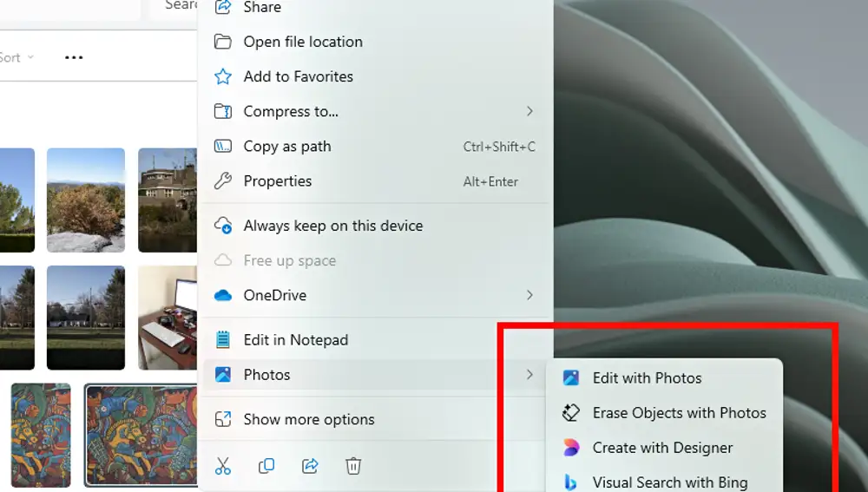This screenshot has height=492, width=868.
Task: Choose Edit in Notepad
Action: tap(375, 340)
